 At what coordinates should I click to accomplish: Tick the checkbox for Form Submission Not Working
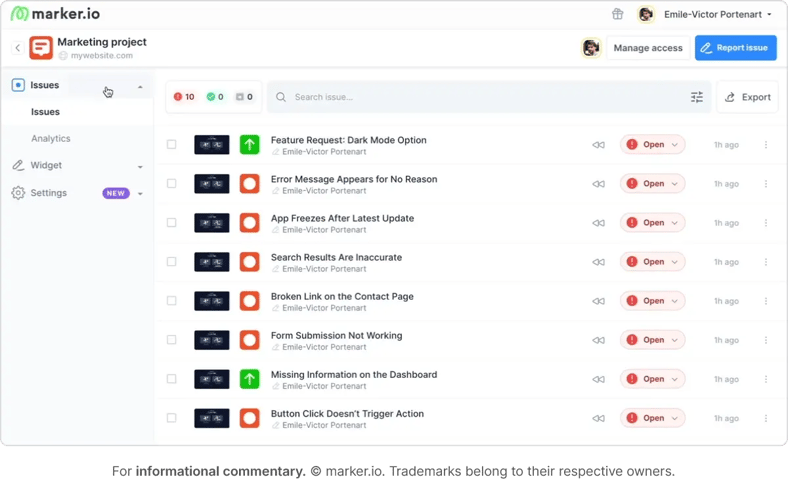click(x=171, y=340)
